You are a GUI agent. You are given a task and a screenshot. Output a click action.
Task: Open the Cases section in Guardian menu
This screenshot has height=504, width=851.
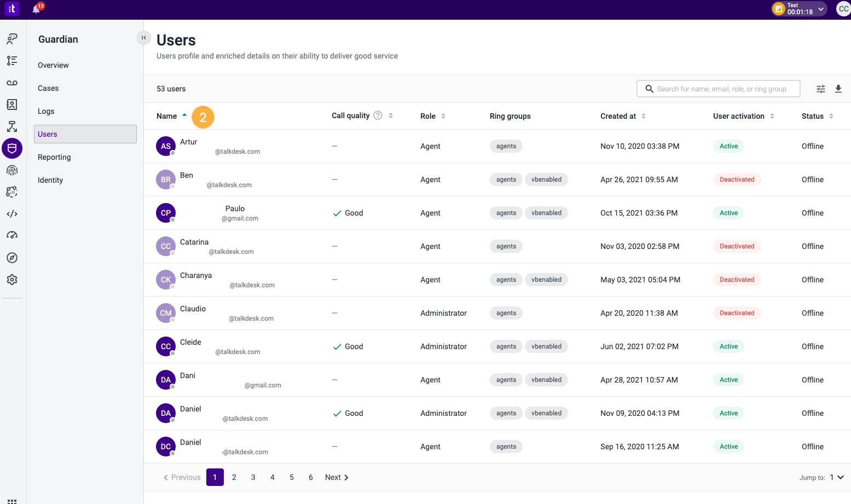pyautogui.click(x=48, y=88)
